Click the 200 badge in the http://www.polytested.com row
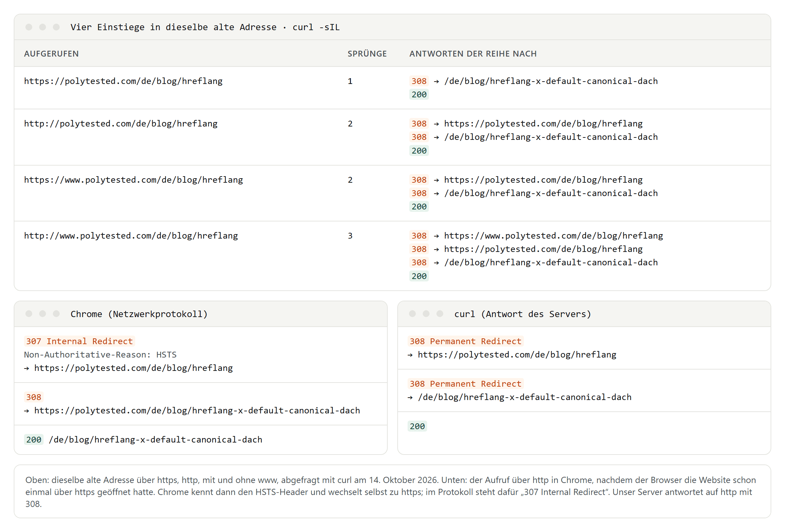Viewport: 785px width, 532px height. (419, 276)
